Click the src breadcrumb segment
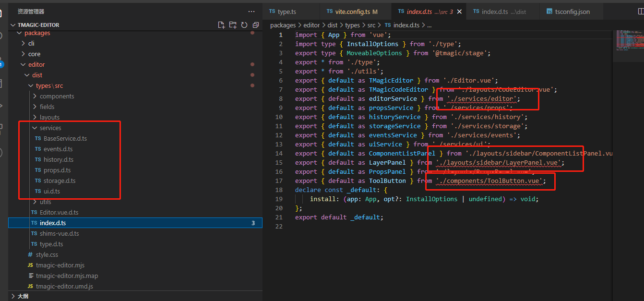Screen dimensions: 644x301 tap(372, 25)
